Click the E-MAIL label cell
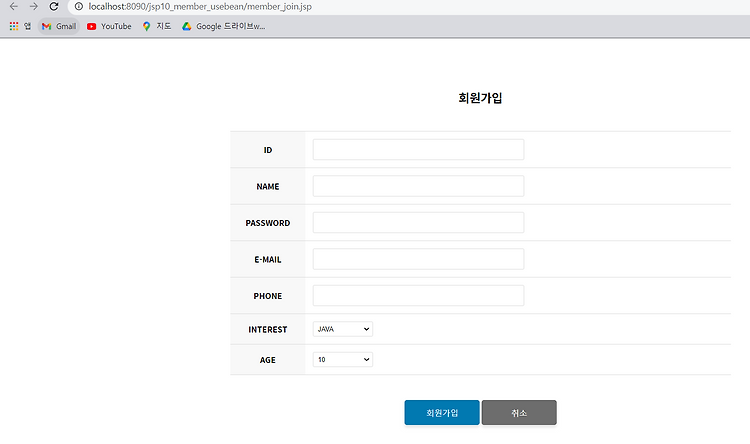 click(x=268, y=259)
